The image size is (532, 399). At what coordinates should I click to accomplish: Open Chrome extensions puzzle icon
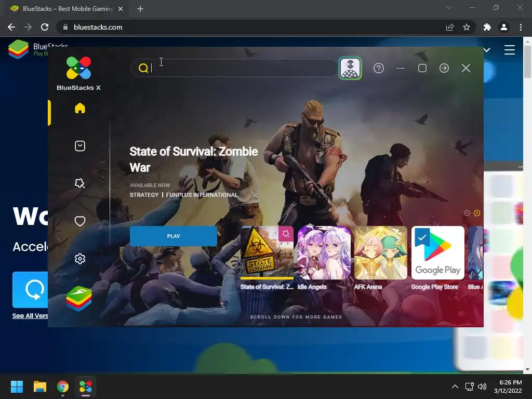pos(487,27)
